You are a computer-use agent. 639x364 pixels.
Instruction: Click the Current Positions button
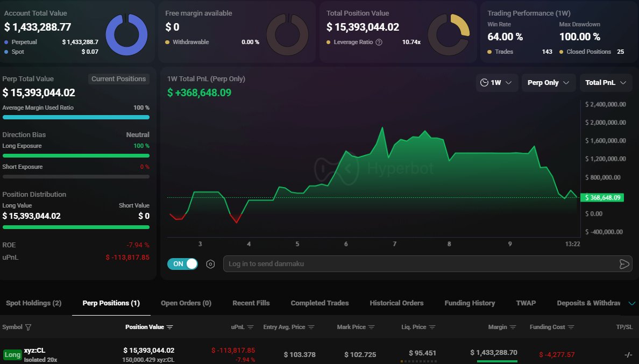coord(118,78)
